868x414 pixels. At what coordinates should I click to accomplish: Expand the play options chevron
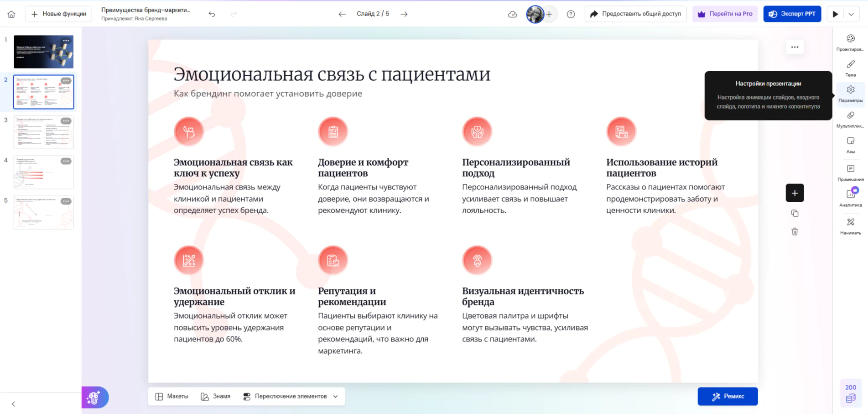(x=851, y=14)
